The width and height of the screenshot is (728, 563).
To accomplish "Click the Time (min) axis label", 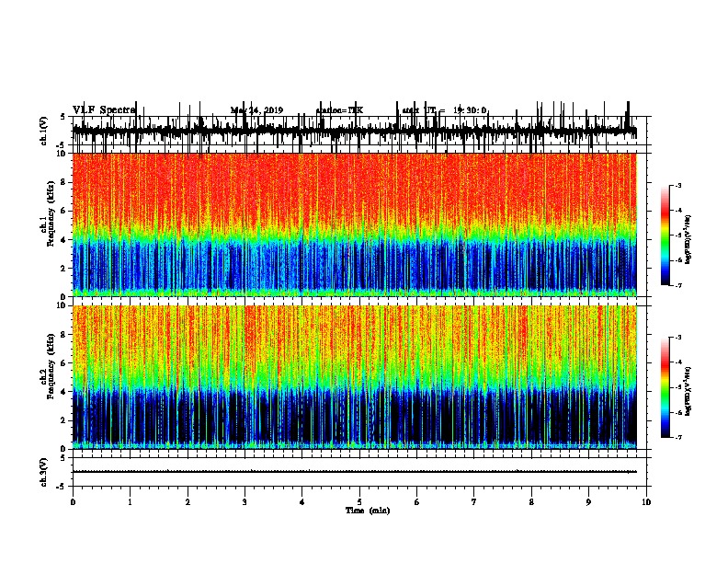I will tap(368, 511).
